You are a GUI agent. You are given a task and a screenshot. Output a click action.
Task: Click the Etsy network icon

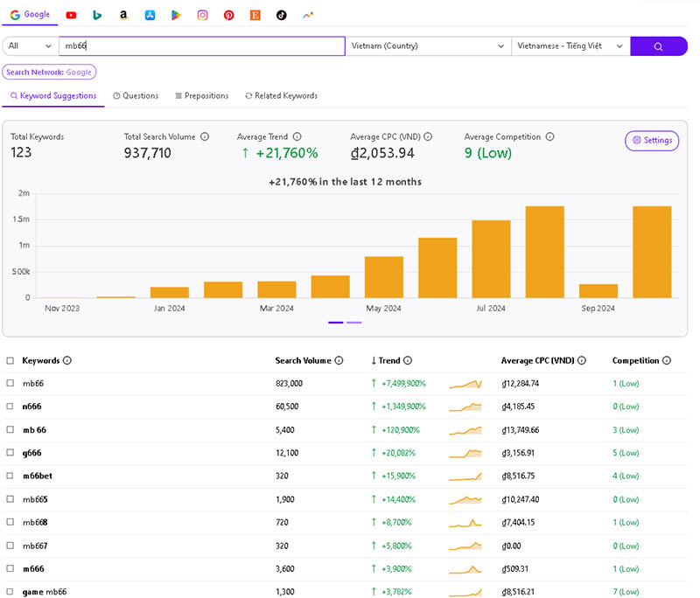tap(255, 15)
